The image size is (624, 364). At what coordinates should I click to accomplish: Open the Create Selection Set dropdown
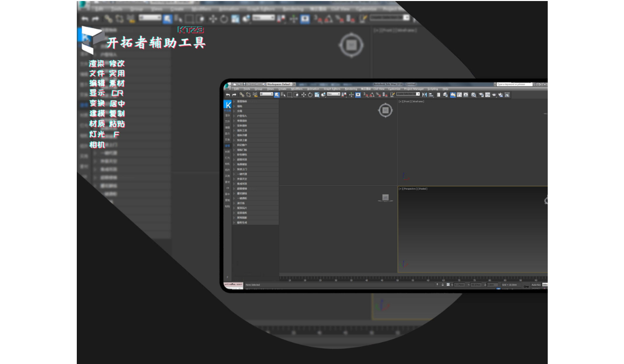pos(408,94)
